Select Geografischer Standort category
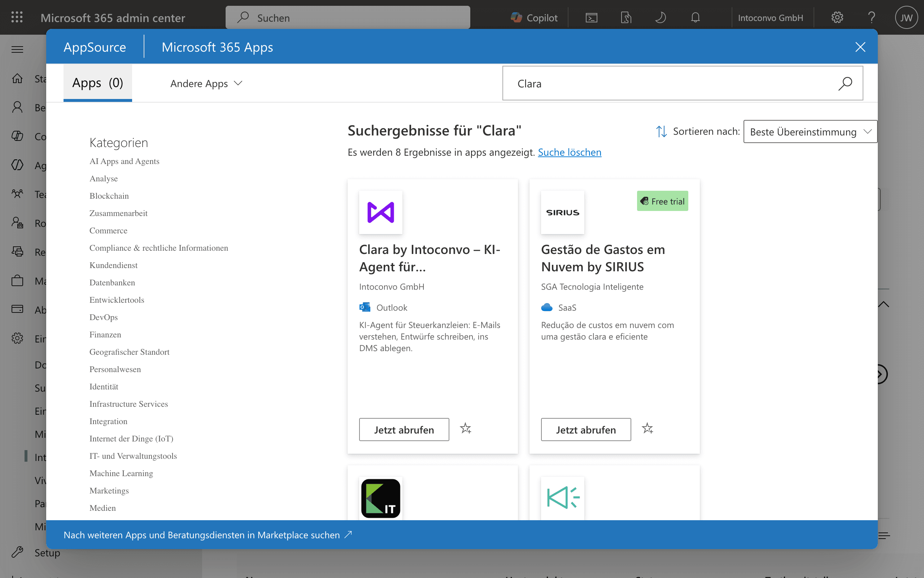 (130, 352)
